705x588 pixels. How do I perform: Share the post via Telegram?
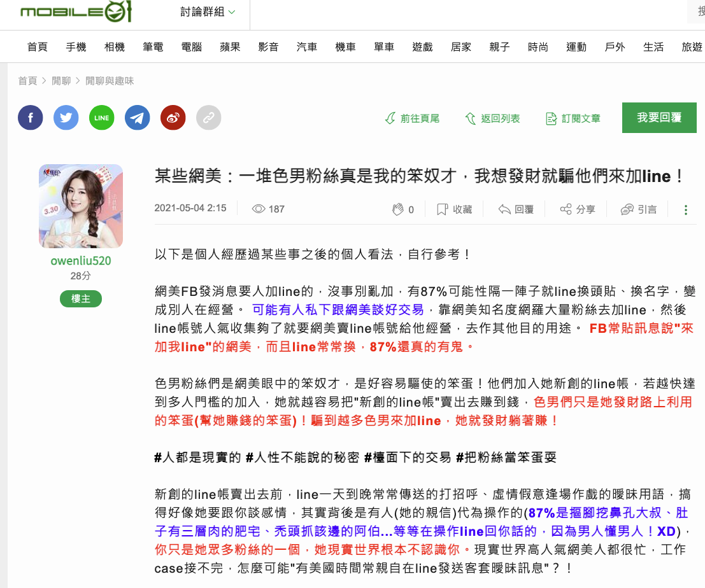[x=137, y=118]
